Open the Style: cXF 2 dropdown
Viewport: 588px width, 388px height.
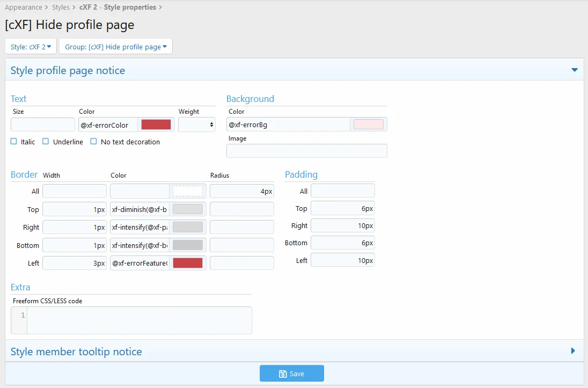tap(31, 47)
